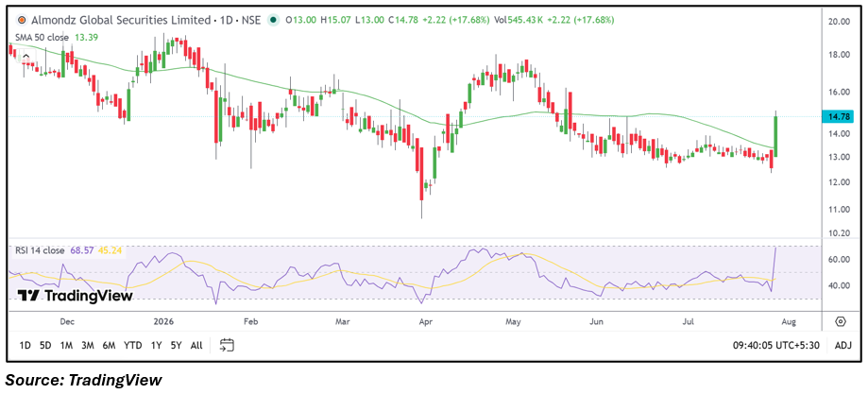
Task: Select the 5D time range
Action: 45,345
